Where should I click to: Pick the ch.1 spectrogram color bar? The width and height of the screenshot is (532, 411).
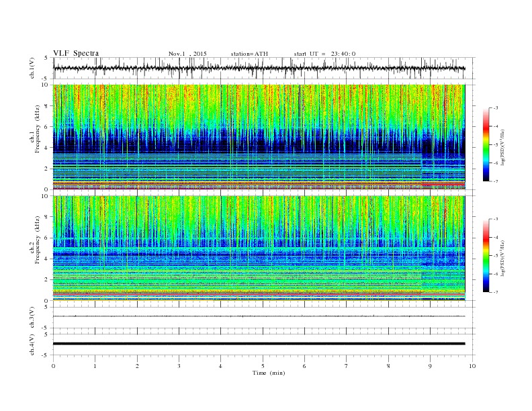(x=486, y=145)
